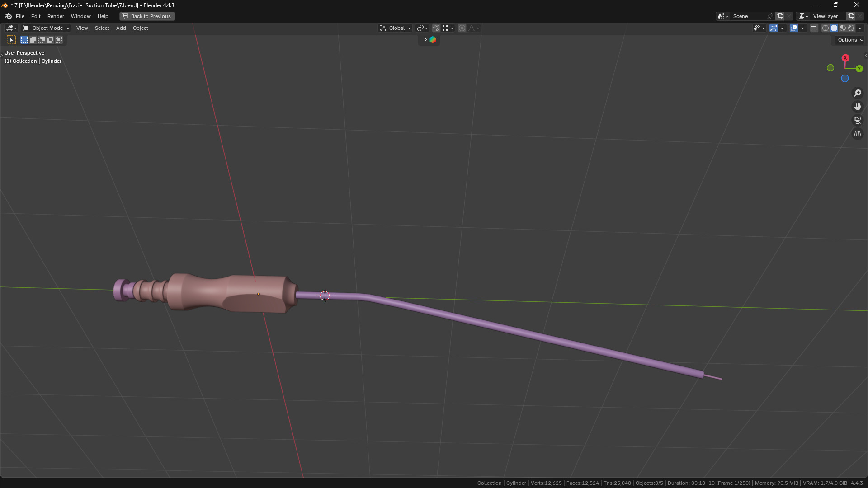Toggle proportional editing
Screen dimensions: 868x488
462,28
